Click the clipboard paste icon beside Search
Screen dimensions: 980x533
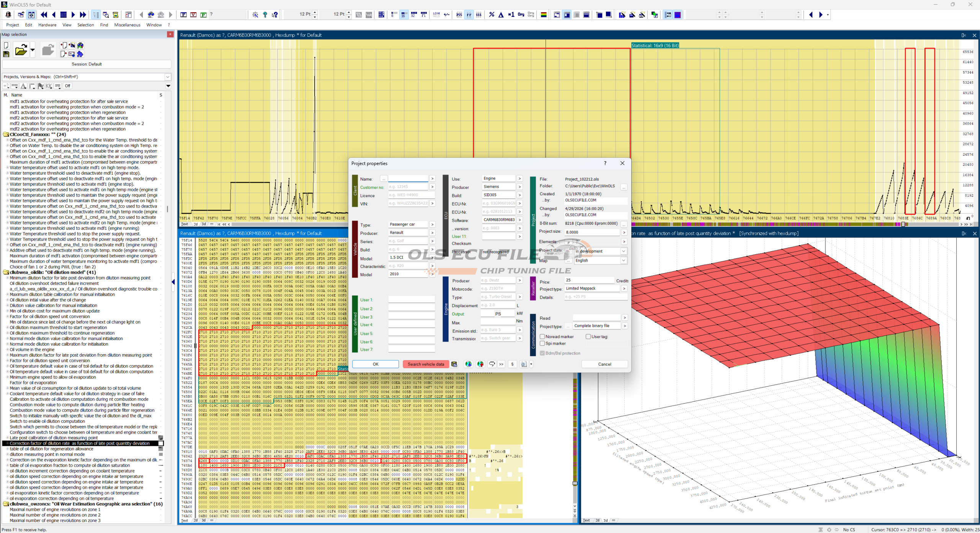(x=454, y=364)
